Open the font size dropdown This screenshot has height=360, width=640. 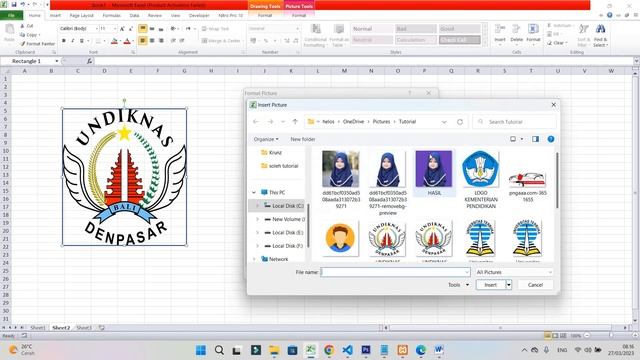point(115,29)
